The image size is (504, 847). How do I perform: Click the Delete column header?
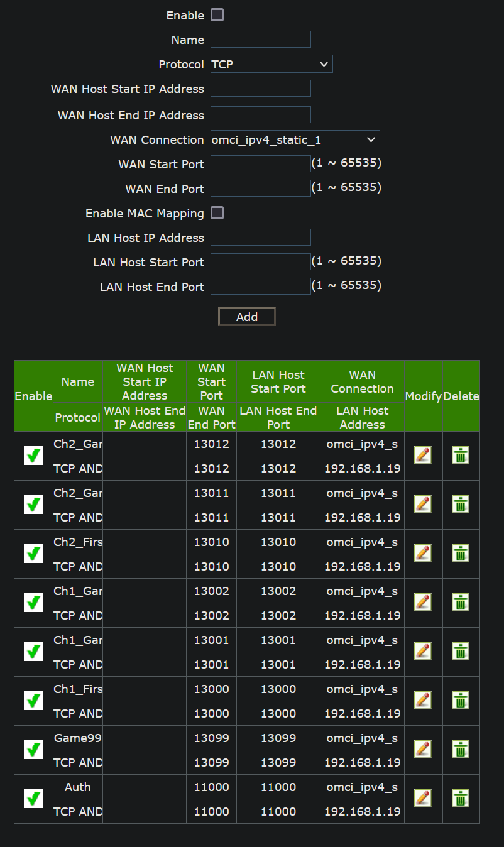point(461,396)
